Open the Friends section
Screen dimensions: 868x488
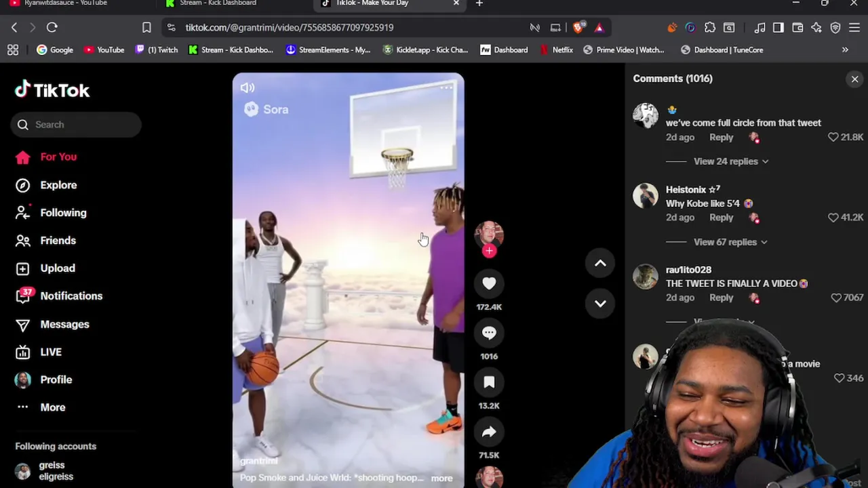click(45, 241)
